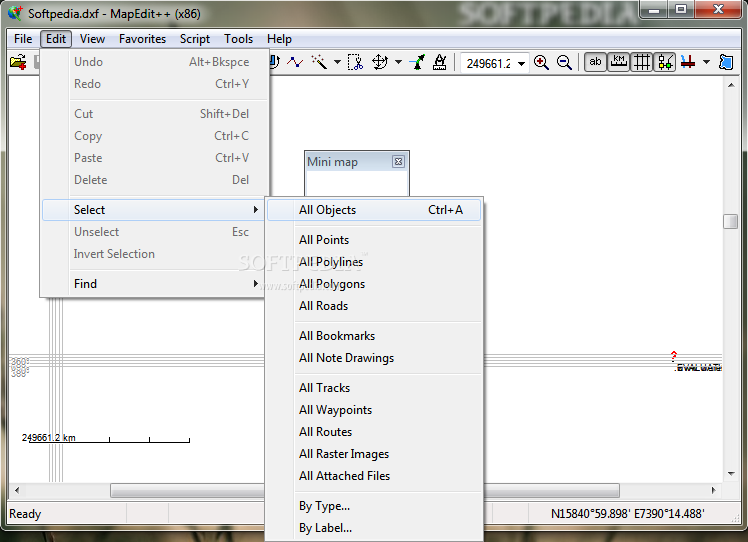Choose All Points
The height and width of the screenshot is (542, 748).
coord(374,240)
